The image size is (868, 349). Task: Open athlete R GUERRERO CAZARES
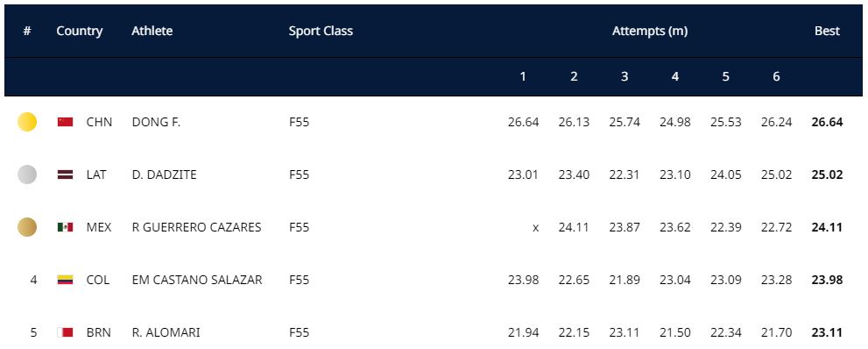click(x=196, y=228)
